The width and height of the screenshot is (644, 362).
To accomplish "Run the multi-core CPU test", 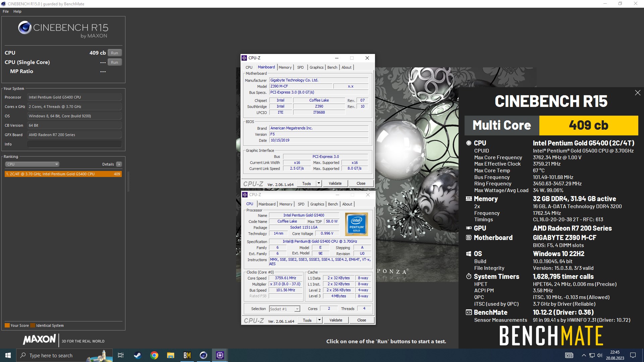I will pyautogui.click(x=115, y=53).
